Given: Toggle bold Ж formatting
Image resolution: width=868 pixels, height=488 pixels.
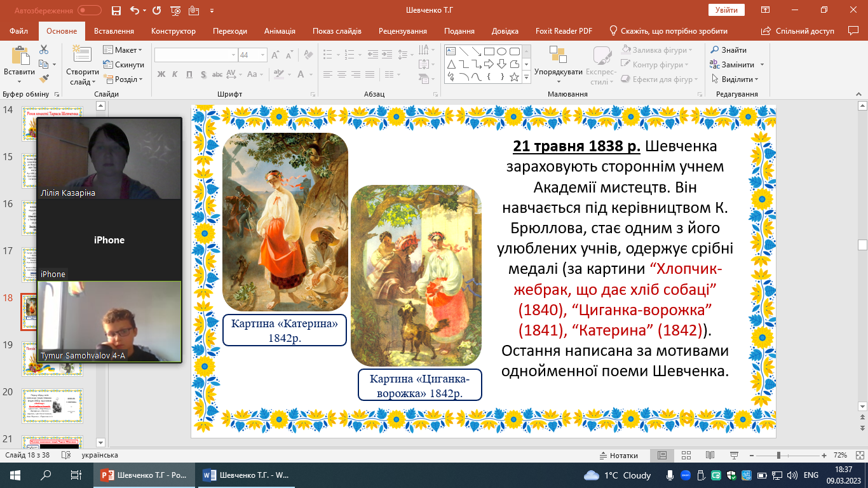Looking at the screenshot, I should pyautogui.click(x=161, y=74).
